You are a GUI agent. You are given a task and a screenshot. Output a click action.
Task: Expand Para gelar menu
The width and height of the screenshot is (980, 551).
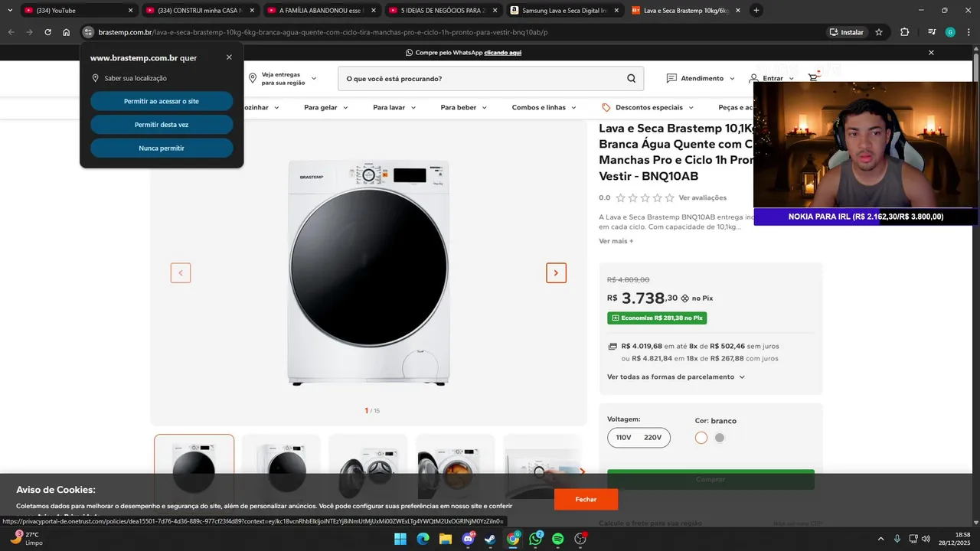[326, 108]
